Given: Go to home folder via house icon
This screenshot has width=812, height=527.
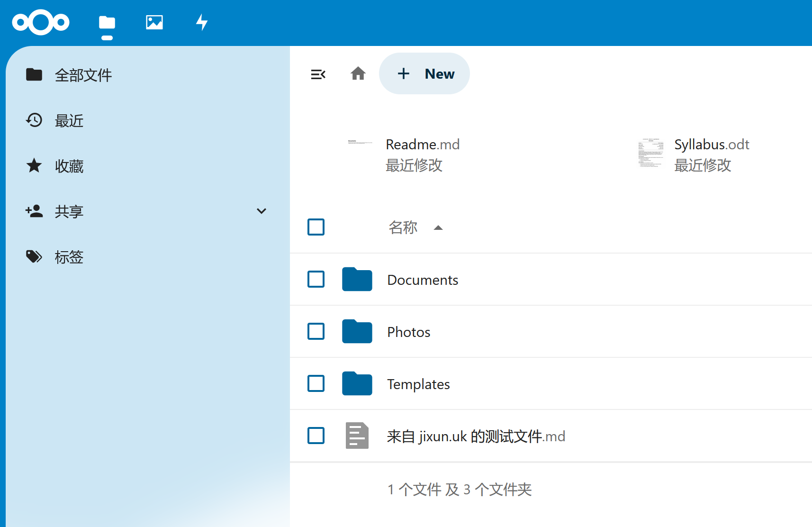Looking at the screenshot, I should coord(358,74).
